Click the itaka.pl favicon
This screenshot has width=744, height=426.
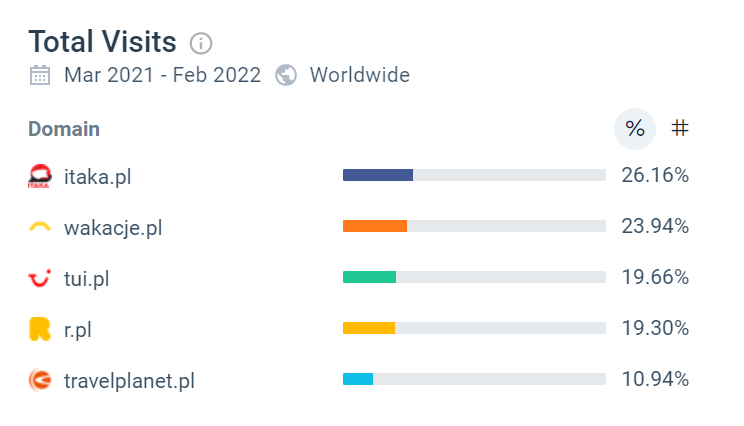pyautogui.click(x=40, y=176)
